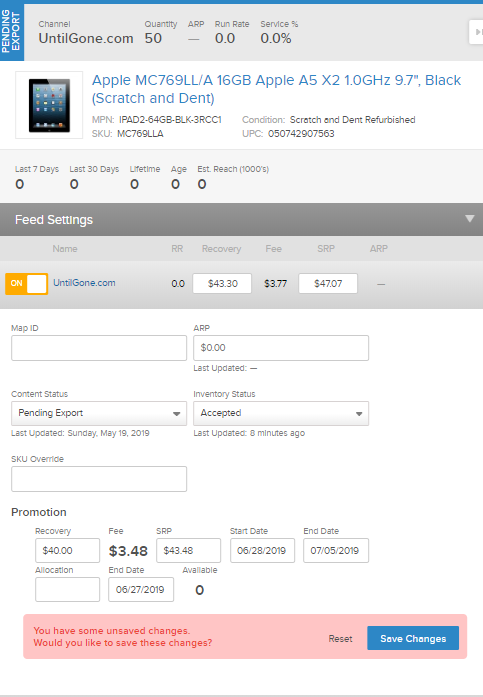Click the Promotion SRP $43.48 field
The width and height of the screenshot is (483, 697).
188,551
